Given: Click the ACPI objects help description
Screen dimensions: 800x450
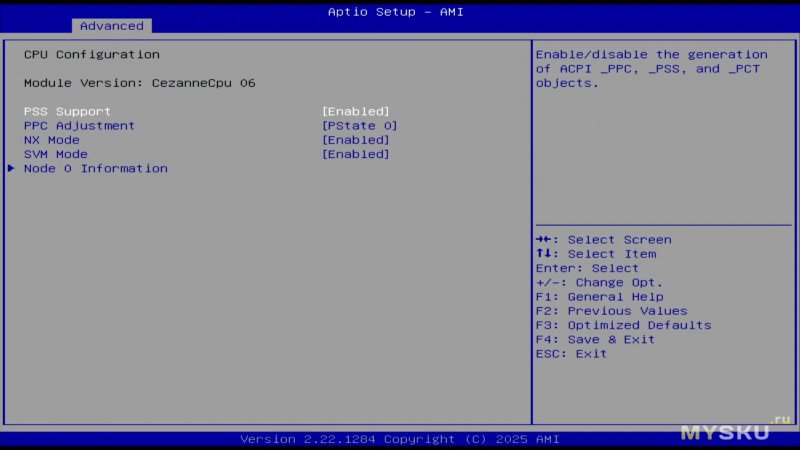Looking at the screenshot, I should point(652,68).
